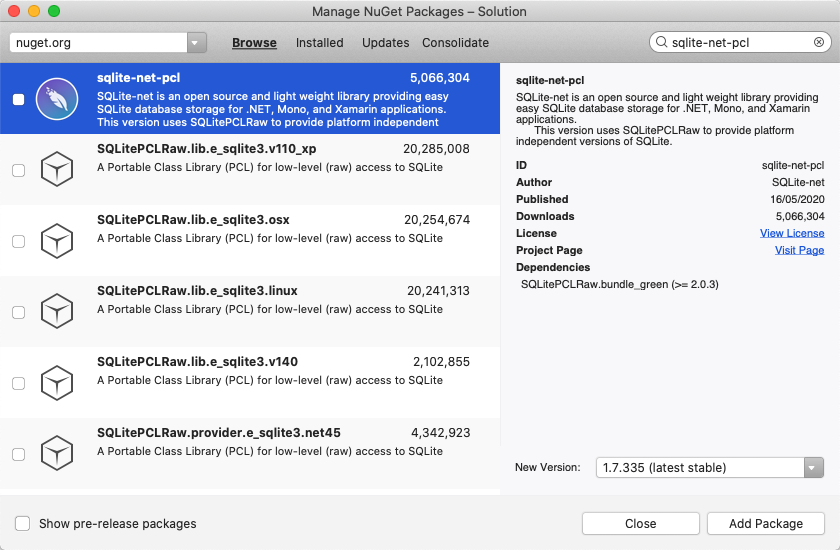
Task: Enable Show pre-release packages
Action: coord(23,523)
